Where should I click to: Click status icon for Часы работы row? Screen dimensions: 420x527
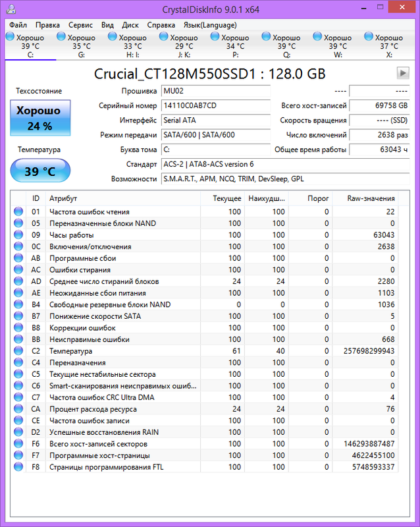coord(18,235)
